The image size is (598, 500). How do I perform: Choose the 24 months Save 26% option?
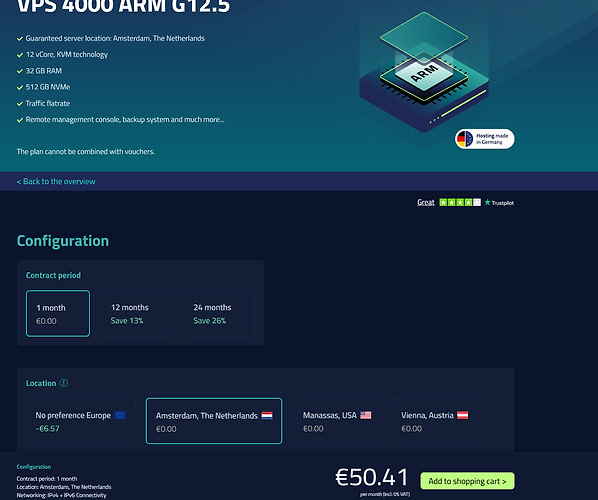(219, 314)
